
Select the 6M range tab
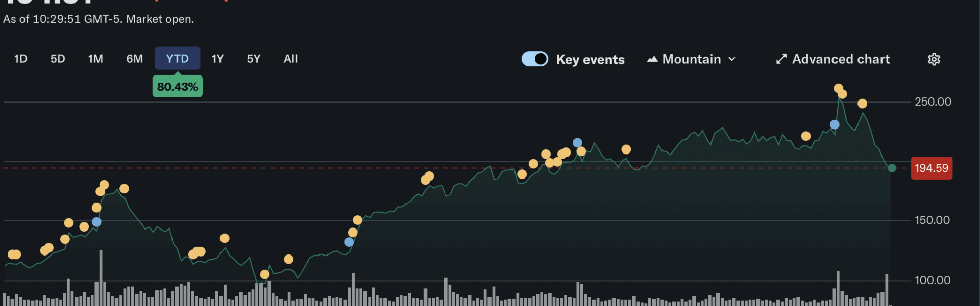tap(134, 59)
